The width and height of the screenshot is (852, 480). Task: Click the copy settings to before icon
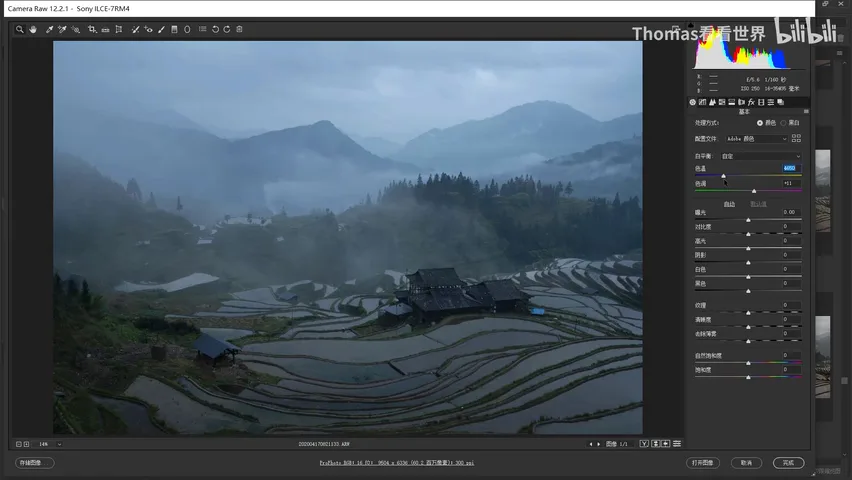click(666, 444)
